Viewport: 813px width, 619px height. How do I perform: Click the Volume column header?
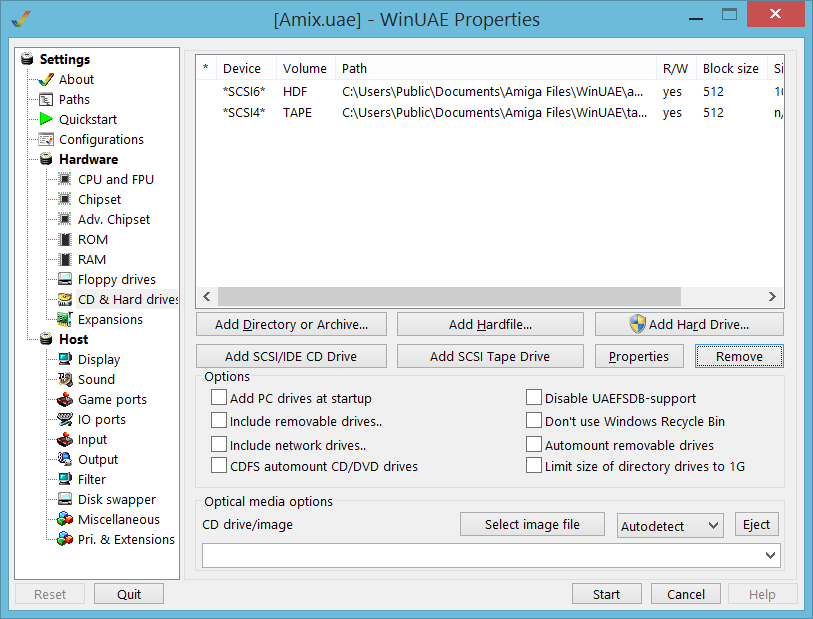pos(305,68)
